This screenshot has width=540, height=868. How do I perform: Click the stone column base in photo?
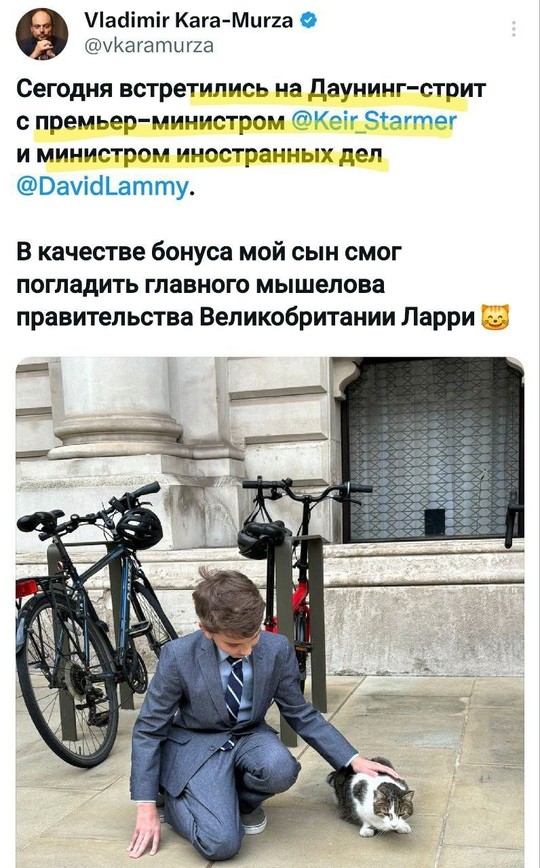116,437
